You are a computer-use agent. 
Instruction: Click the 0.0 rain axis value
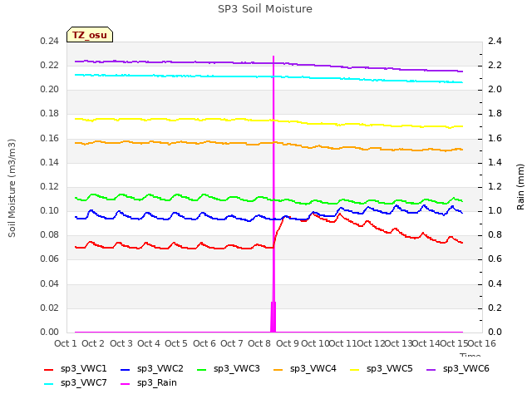(x=495, y=332)
